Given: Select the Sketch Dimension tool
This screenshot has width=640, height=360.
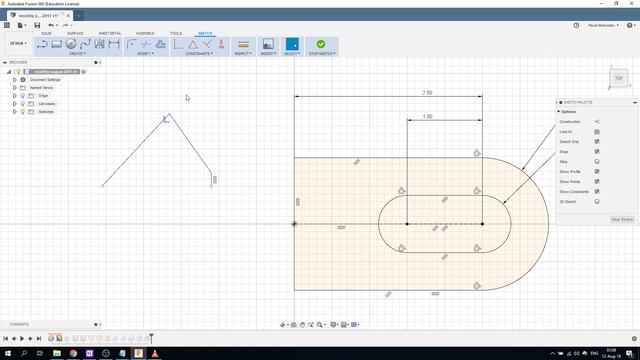Looking at the screenshot, I should [x=114, y=44].
